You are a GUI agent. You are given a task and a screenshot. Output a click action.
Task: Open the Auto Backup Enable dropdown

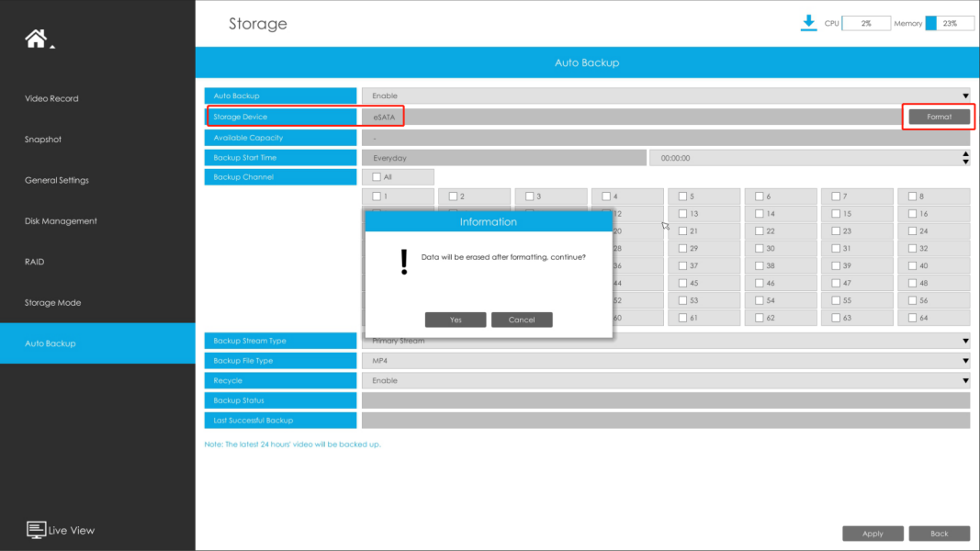[x=666, y=96]
